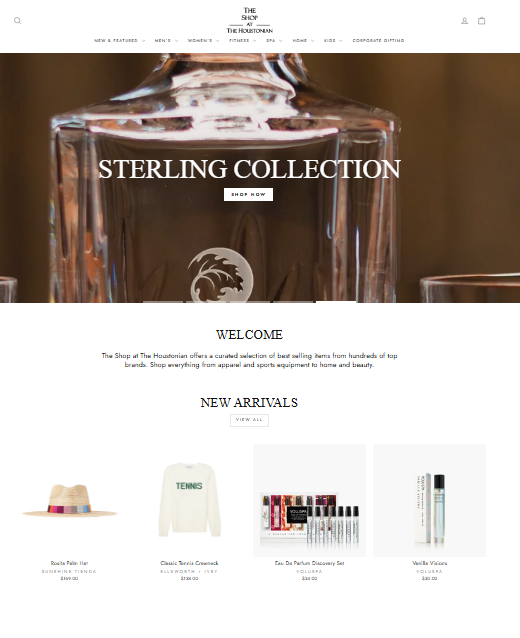
Task: Open the shopping cart icon
Action: [481, 21]
